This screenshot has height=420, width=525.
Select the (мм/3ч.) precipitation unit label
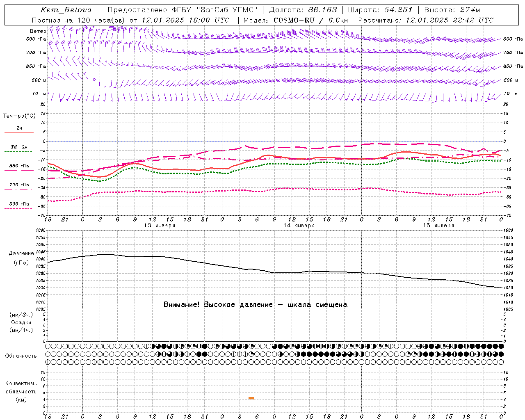pos(21,315)
